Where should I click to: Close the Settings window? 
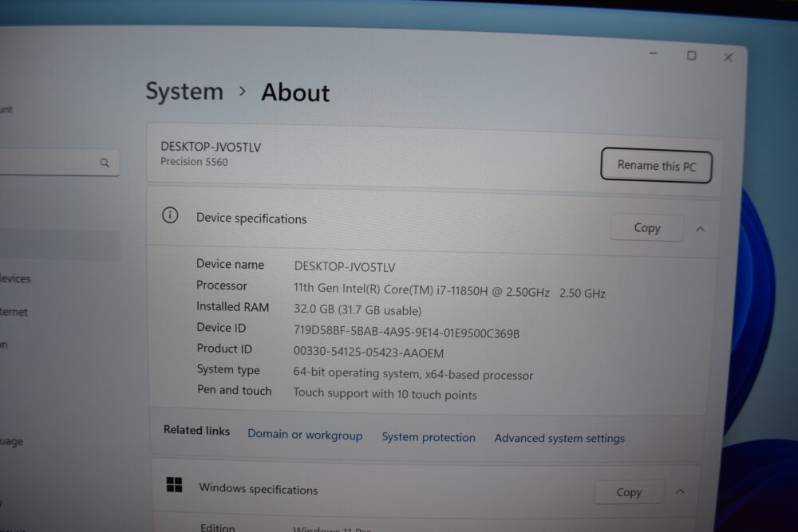[x=729, y=57]
